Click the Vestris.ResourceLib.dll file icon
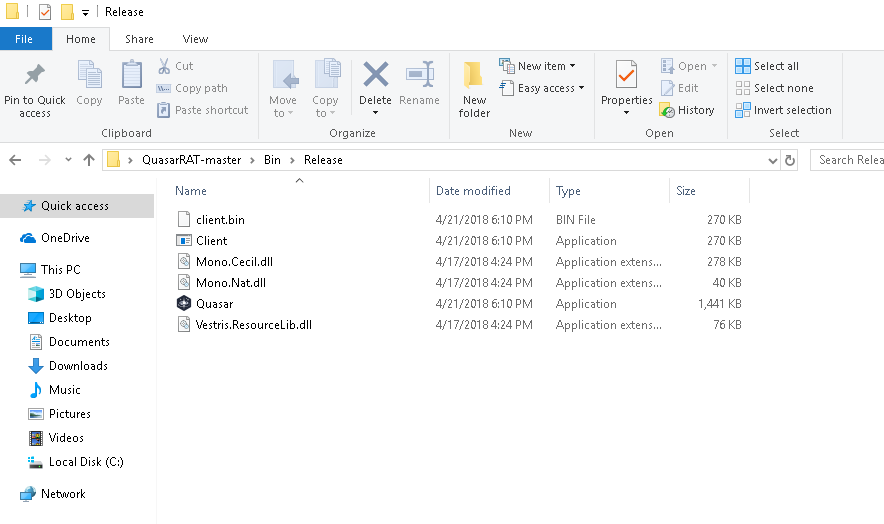The height and width of the screenshot is (524, 884). [x=184, y=324]
